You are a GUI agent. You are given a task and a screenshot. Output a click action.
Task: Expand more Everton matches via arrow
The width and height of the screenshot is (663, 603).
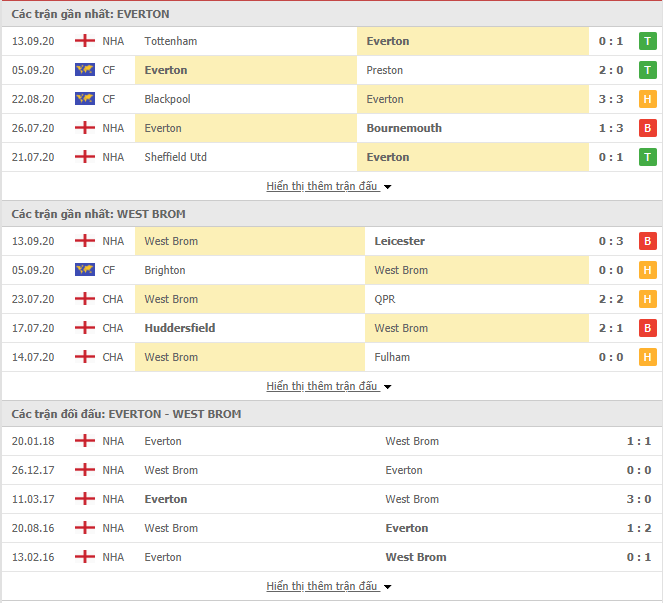387,186
